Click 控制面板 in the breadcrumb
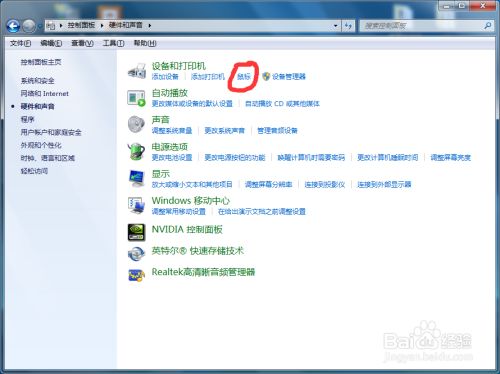Viewport: 500px width, 374px height. pyautogui.click(x=81, y=25)
